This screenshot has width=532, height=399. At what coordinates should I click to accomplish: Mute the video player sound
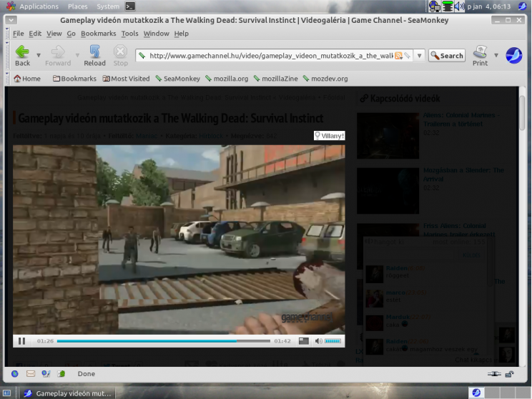[x=318, y=341]
